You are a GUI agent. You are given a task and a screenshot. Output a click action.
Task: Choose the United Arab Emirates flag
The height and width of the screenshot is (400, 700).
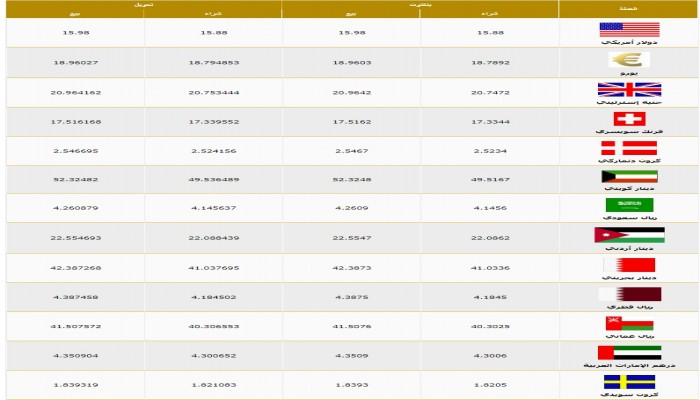tap(629, 353)
